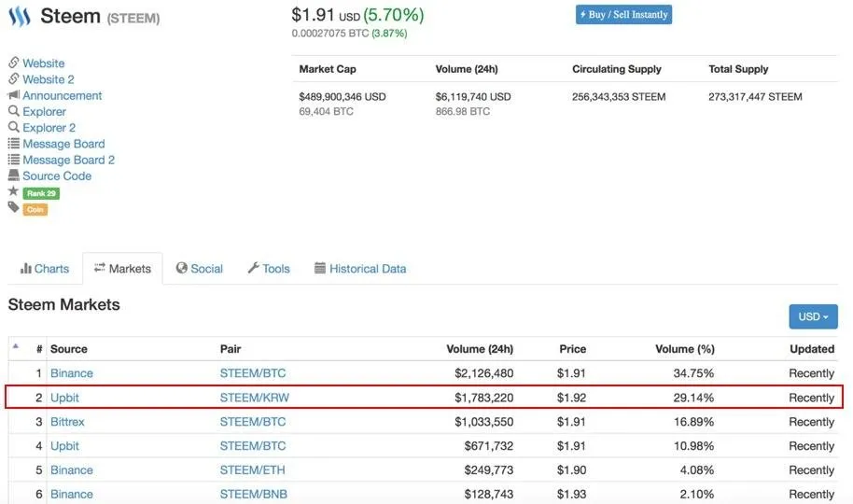The height and width of the screenshot is (504, 853).
Task: Open Upbit link in row 2
Action: pyautogui.click(x=64, y=398)
